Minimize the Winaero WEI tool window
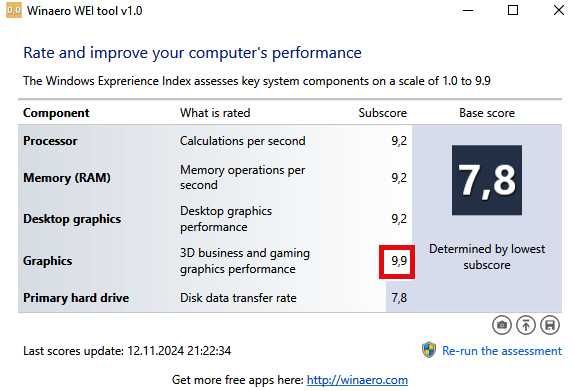Screen dimensions: 573x391 (468, 11)
